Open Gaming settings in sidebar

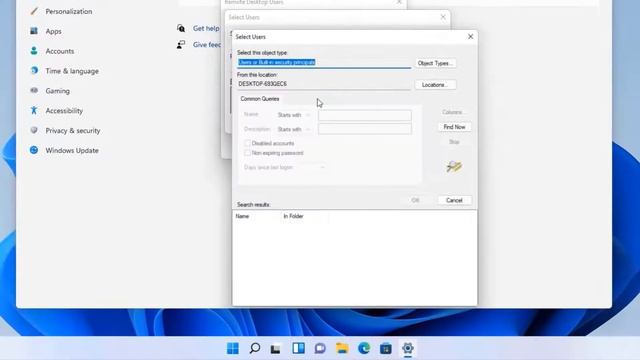click(x=57, y=91)
